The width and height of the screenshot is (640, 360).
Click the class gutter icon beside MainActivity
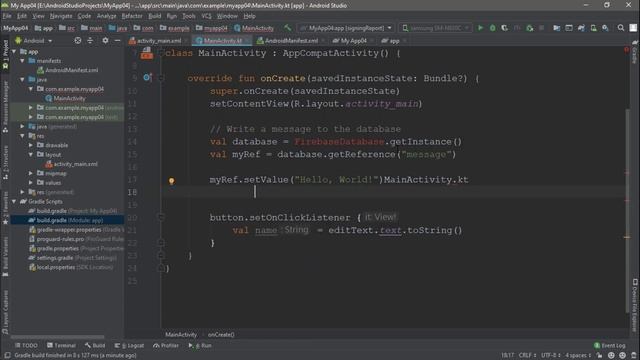(x=147, y=53)
